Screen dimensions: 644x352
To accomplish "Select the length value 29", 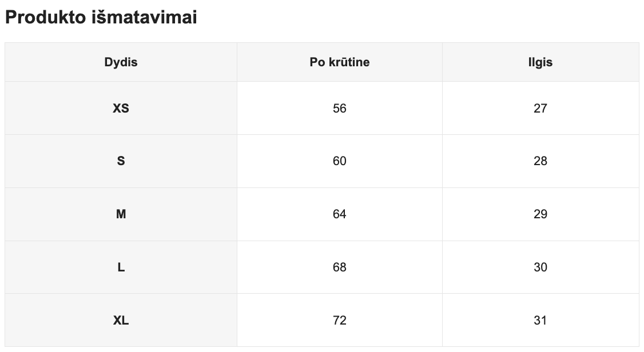I will pos(540,214).
